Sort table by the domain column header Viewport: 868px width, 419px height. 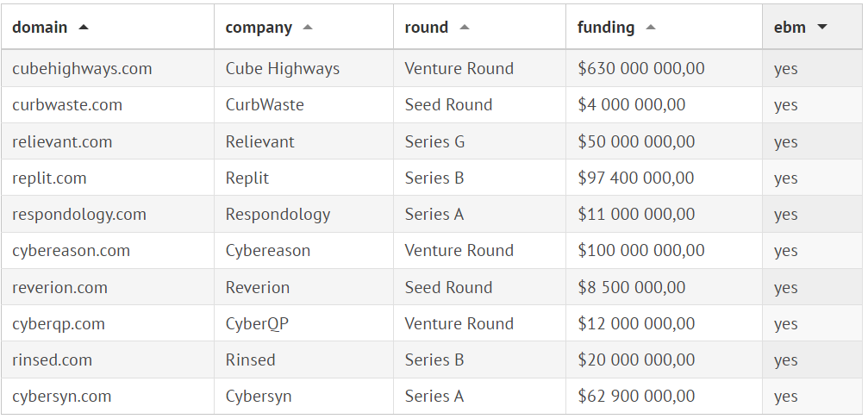click(40, 28)
